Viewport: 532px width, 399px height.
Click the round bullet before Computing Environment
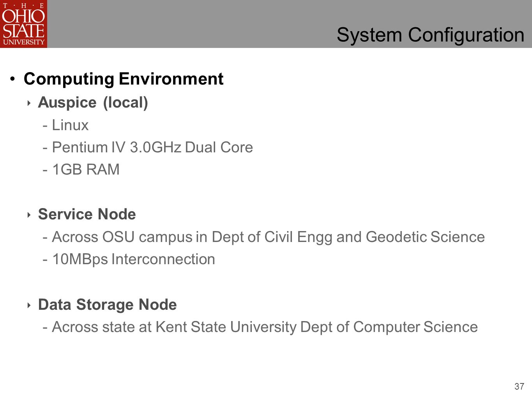point(13,79)
